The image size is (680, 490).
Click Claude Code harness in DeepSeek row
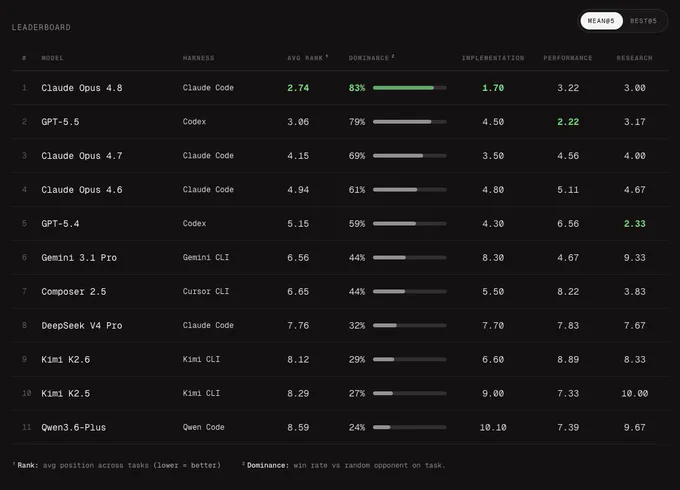(208, 325)
